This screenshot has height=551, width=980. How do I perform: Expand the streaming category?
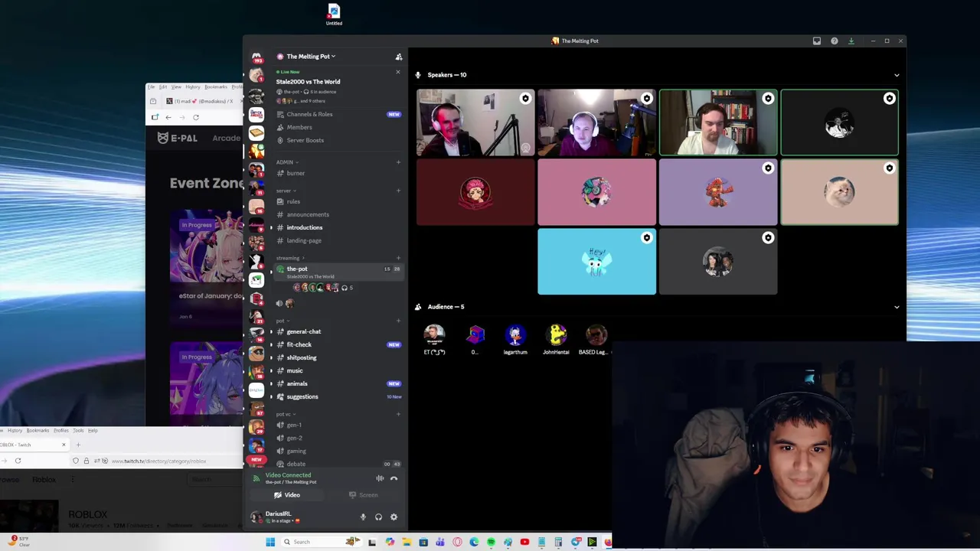[290, 258]
